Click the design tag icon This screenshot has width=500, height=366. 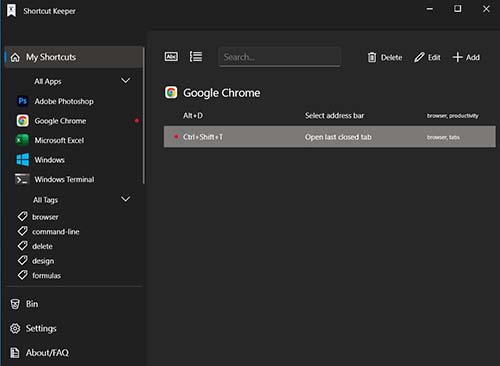(22, 260)
